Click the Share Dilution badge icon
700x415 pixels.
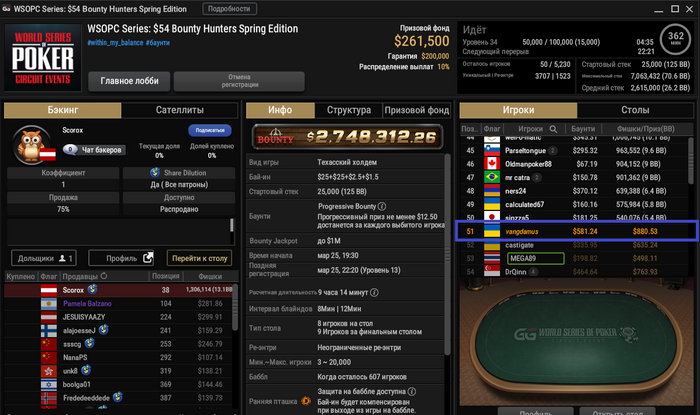[x=155, y=172]
